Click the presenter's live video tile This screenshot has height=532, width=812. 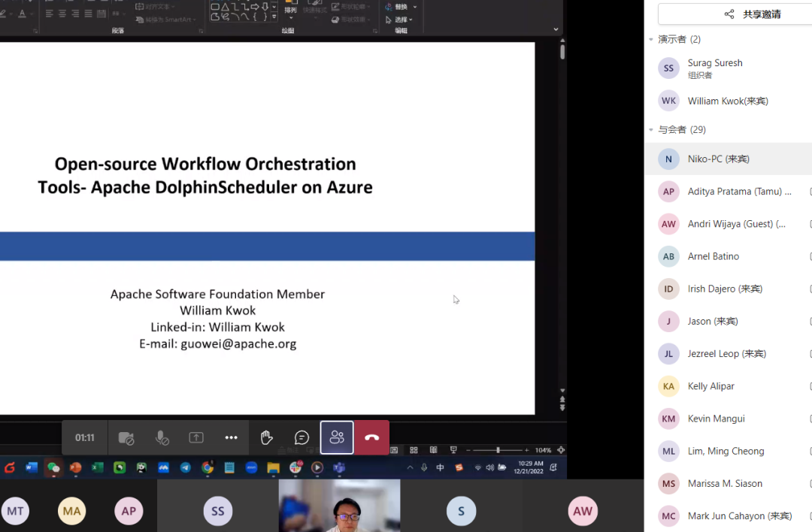coord(339,506)
